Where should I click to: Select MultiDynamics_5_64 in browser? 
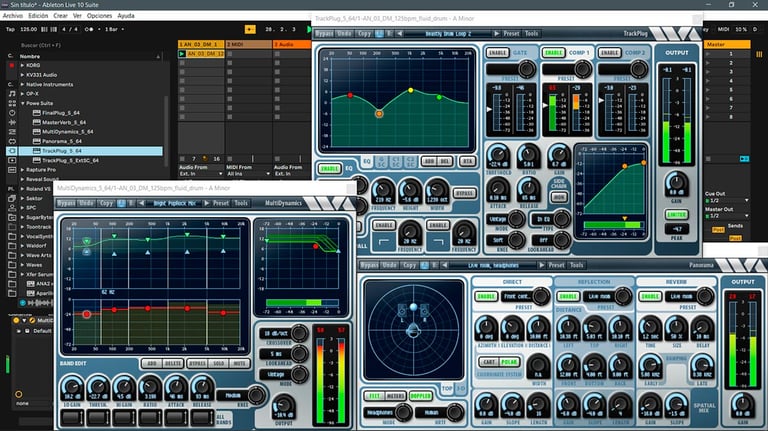[68, 132]
